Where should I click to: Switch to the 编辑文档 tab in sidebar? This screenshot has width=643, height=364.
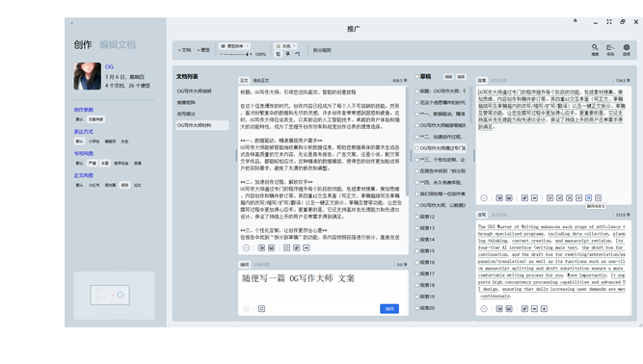coord(118,44)
